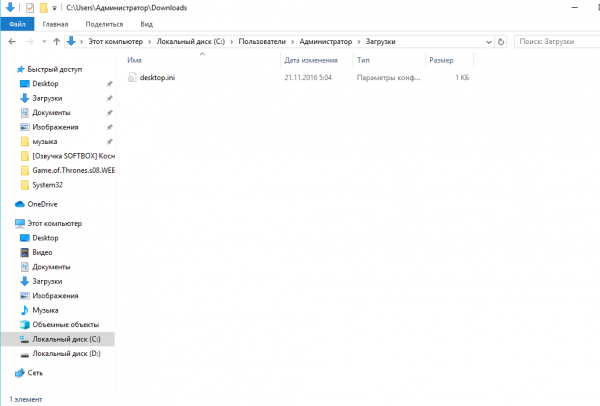Expand the address bar history dropdown

(x=489, y=42)
